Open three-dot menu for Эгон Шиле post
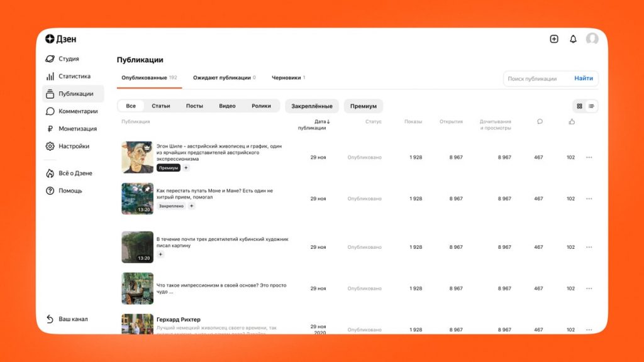The width and height of the screenshot is (644, 362). 589,157
